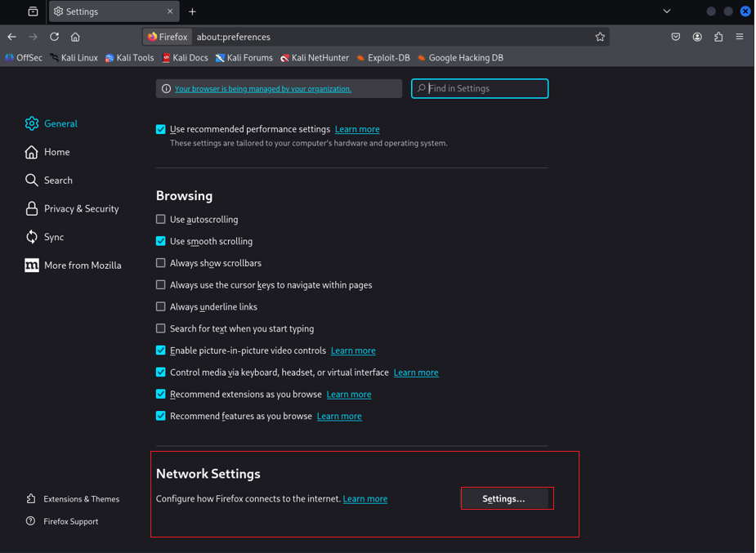Image resolution: width=756 pixels, height=553 pixels.
Task: Disable picture-in-picture video controls checkbox
Action: coord(160,350)
